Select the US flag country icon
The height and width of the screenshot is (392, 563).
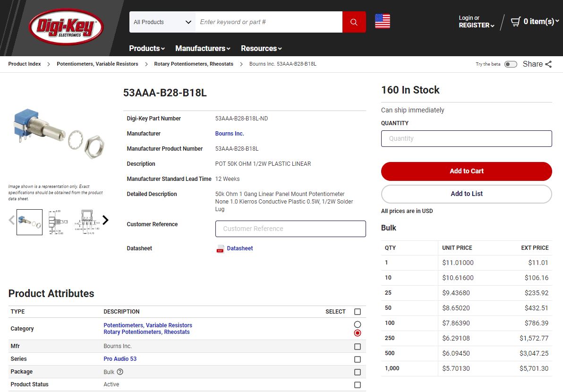coord(383,21)
